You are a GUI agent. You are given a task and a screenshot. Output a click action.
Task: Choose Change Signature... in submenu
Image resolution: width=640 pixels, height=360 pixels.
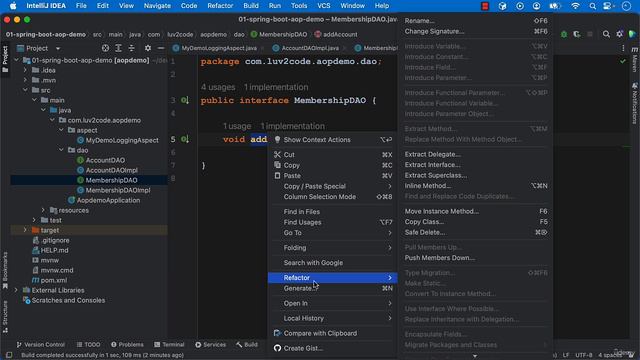coord(476,31)
